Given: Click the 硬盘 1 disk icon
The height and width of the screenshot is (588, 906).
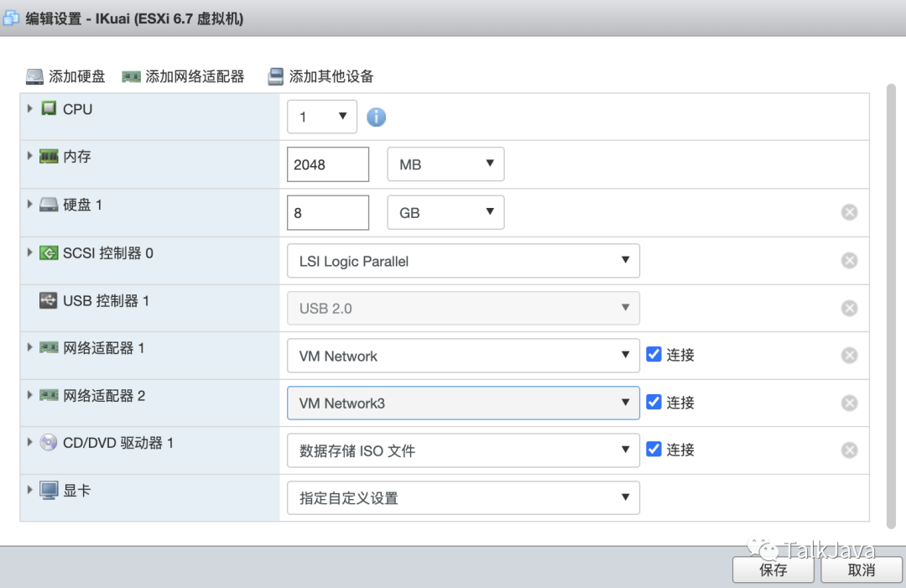Looking at the screenshot, I should [49, 204].
